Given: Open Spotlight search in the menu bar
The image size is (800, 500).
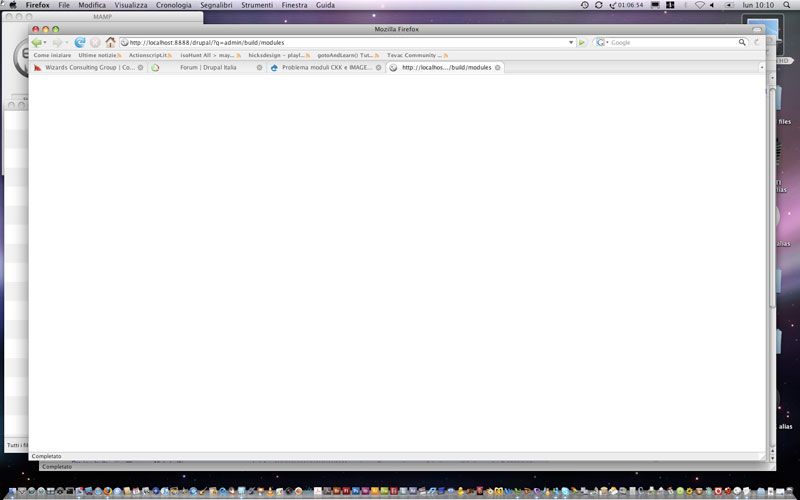Looking at the screenshot, I should [x=787, y=5].
